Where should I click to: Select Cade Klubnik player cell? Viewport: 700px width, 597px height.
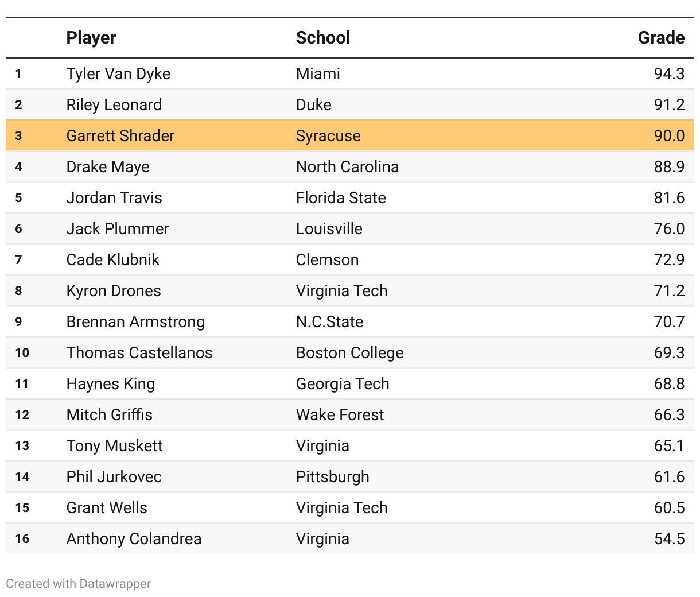[113, 260]
